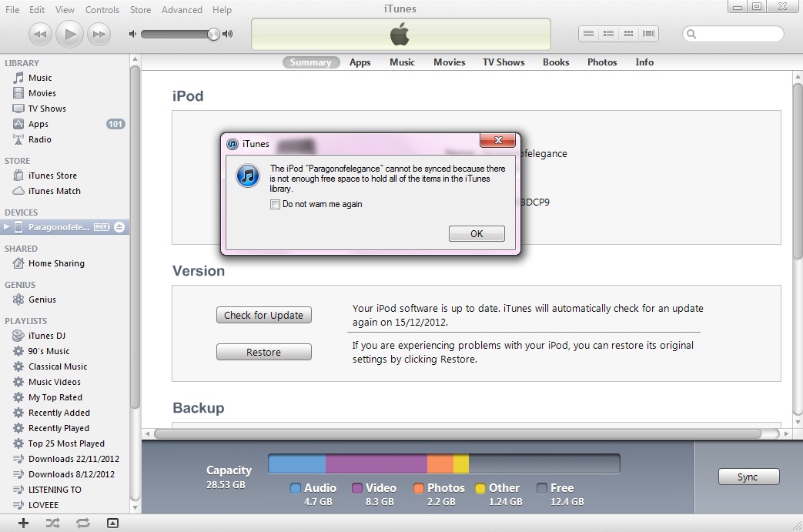Switch to album list view
This screenshot has height=532, width=803.
608,33
